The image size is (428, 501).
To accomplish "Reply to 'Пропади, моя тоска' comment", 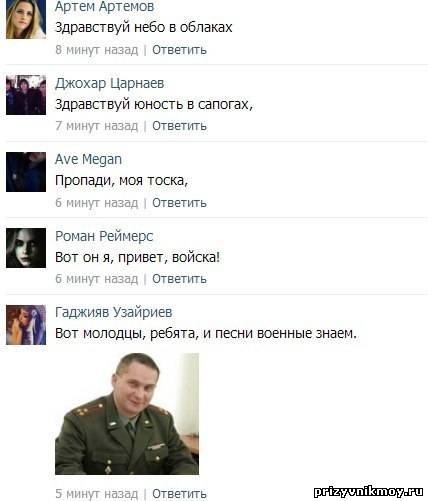I will [179, 203].
